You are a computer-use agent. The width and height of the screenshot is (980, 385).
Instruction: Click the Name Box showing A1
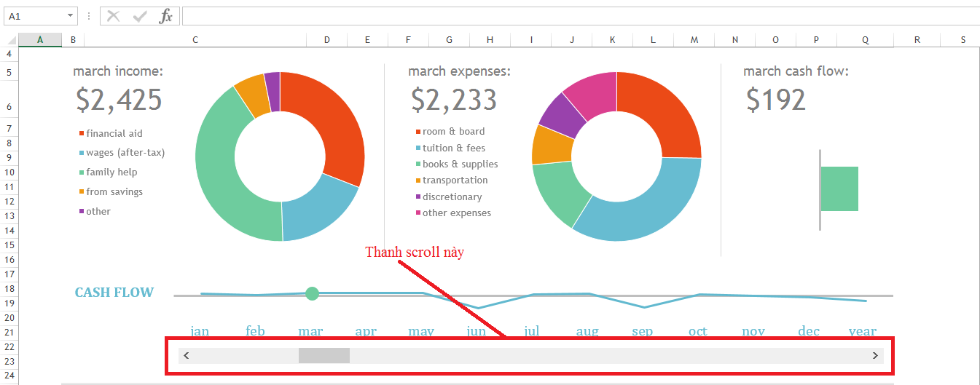pyautogui.click(x=33, y=16)
